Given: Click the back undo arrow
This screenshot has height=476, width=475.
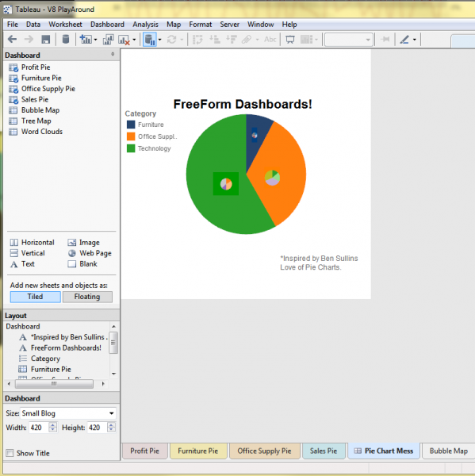Looking at the screenshot, I should (12, 39).
